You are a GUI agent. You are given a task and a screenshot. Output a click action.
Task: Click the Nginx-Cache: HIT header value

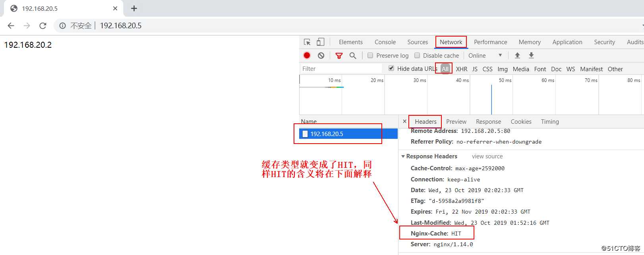coord(456,234)
